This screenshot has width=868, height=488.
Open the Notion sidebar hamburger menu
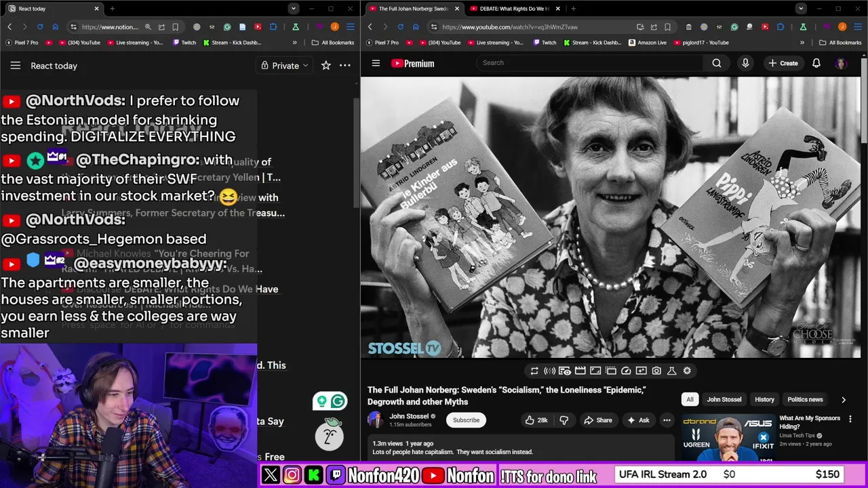point(16,66)
